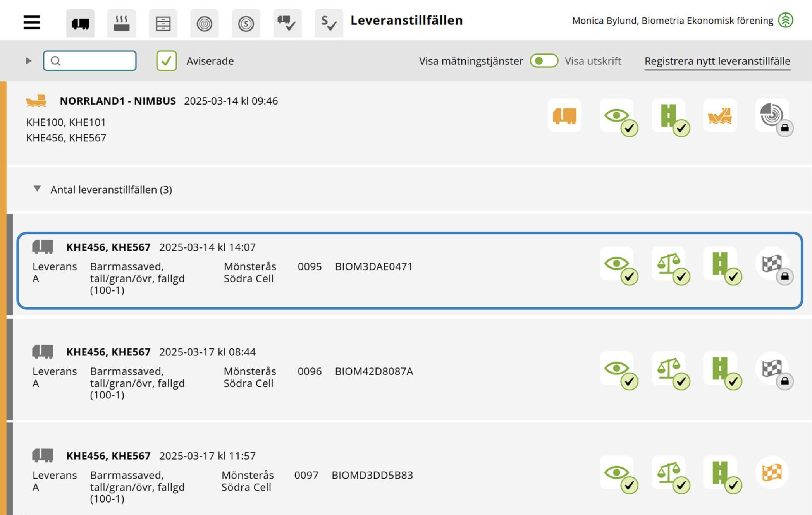Open the steaming tray toolbar icon
The width and height of the screenshot is (812, 515).
pos(122,23)
